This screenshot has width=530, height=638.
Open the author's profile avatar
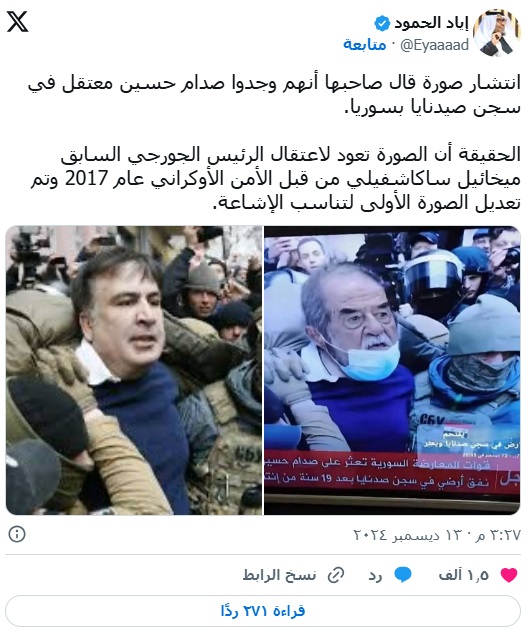497,33
